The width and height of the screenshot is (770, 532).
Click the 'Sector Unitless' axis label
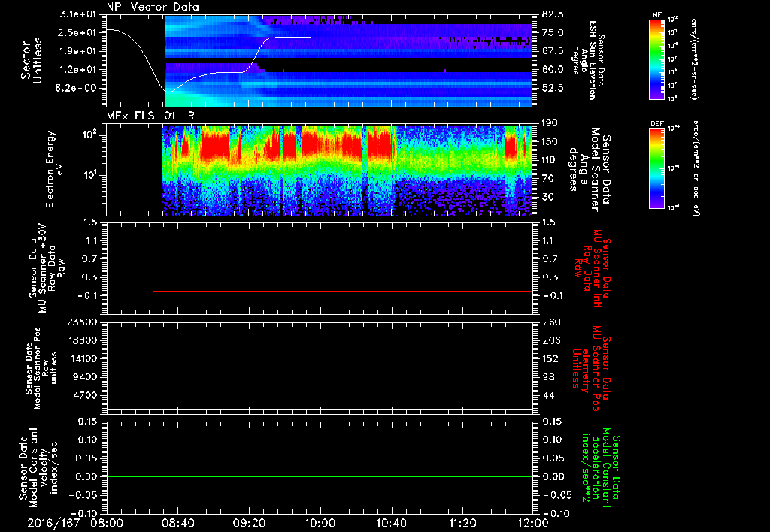[x=32, y=60]
